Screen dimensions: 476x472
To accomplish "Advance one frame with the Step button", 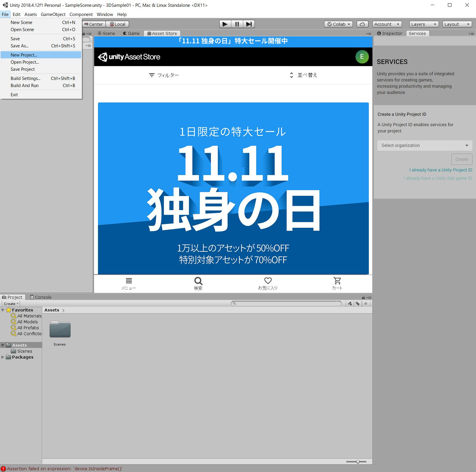I will [249, 24].
